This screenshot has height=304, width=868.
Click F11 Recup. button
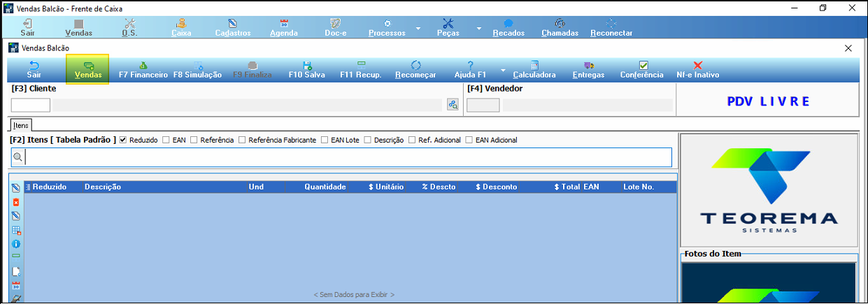point(361,69)
